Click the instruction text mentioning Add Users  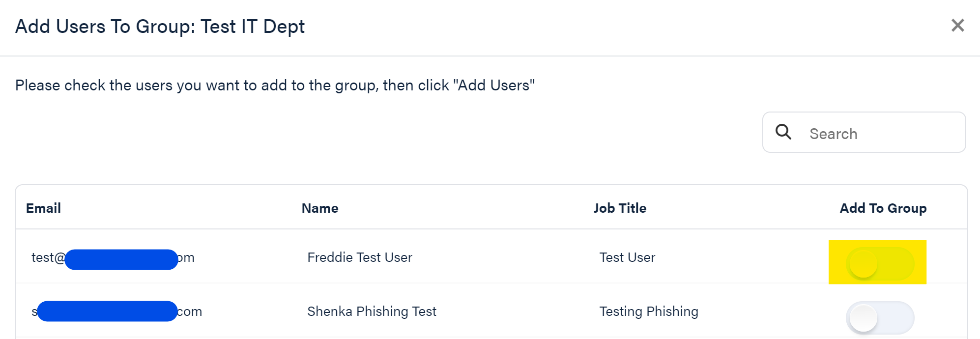point(275,85)
